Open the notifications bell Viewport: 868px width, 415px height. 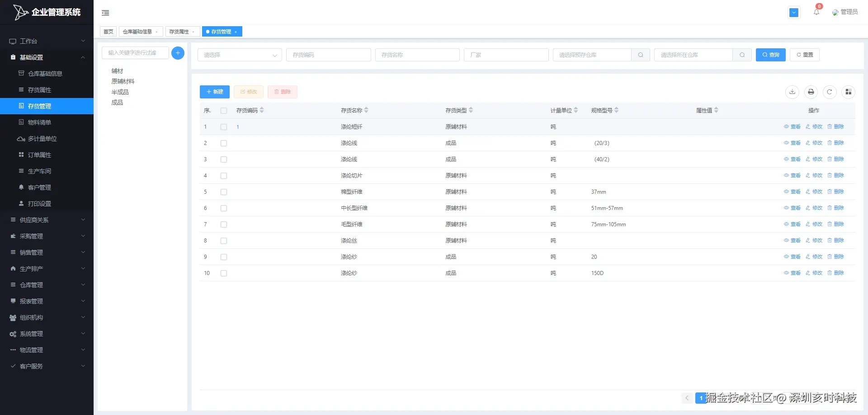point(816,12)
